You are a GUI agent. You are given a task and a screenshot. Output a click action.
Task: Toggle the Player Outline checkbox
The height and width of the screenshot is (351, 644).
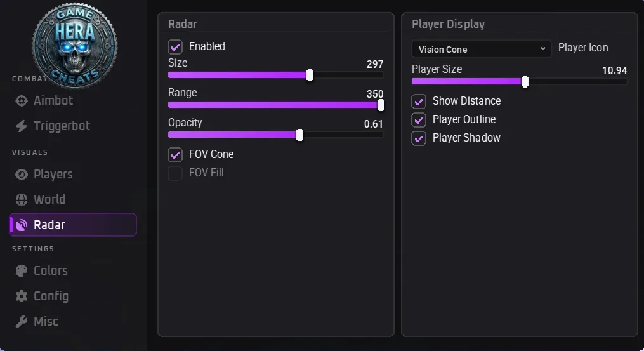(x=419, y=120)
